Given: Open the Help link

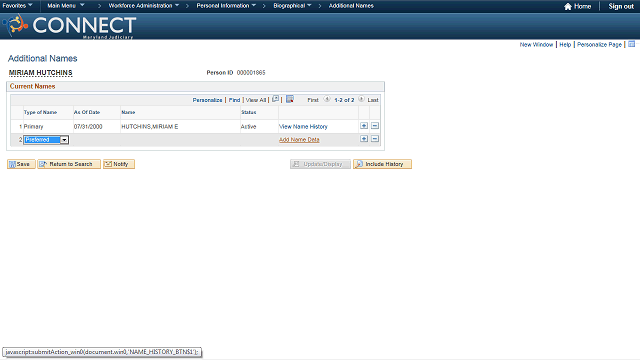Looking at the screenshot, I should [565, 44].
